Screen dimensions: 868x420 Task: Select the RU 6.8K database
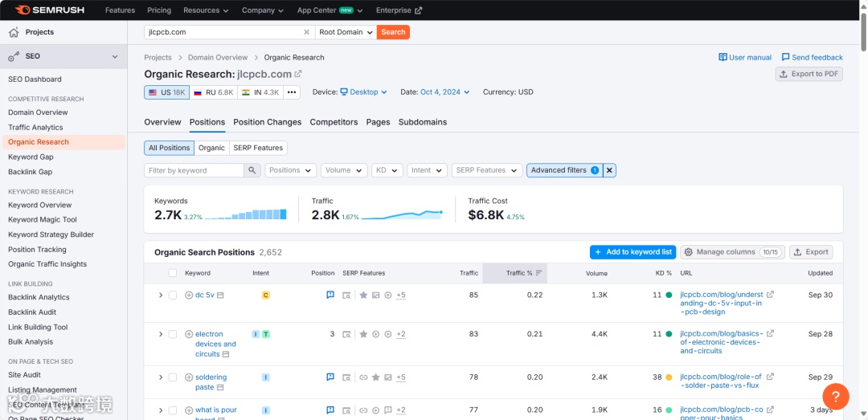[213, 92]
